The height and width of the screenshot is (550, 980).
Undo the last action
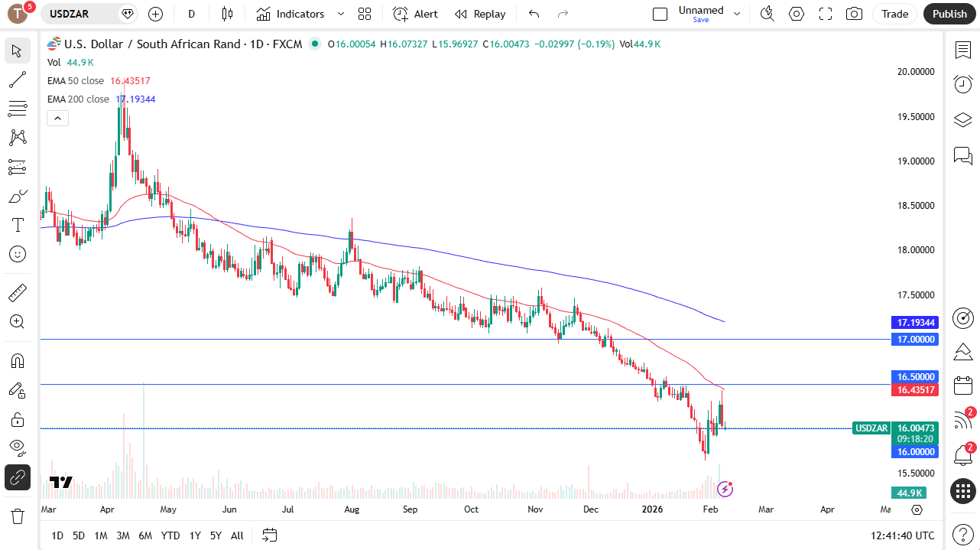click(534, 14)
